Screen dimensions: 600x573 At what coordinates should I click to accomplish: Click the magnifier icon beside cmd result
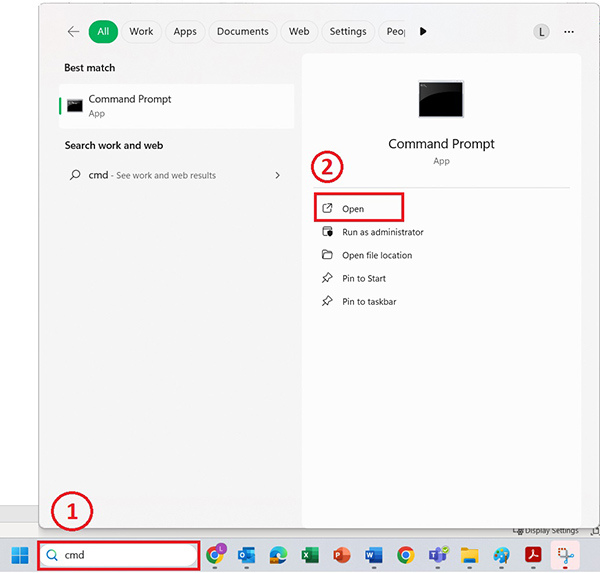[x=75, y=175]
